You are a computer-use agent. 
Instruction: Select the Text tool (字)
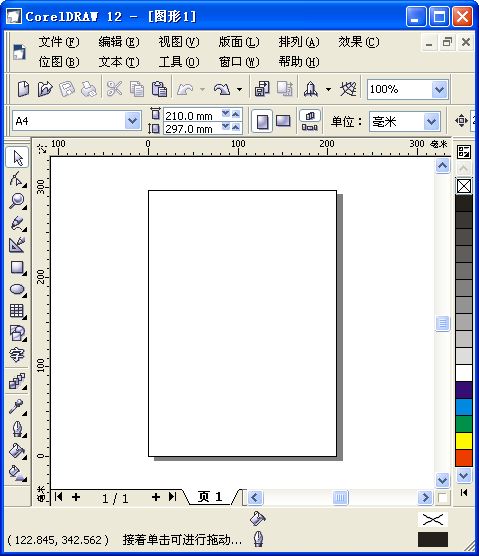click(17, 354)
